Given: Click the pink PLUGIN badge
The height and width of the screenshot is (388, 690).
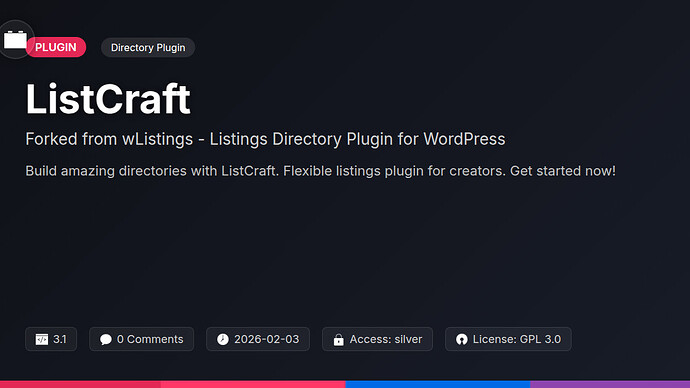Looking at the screenshot, I should click(x=56, y=47).
